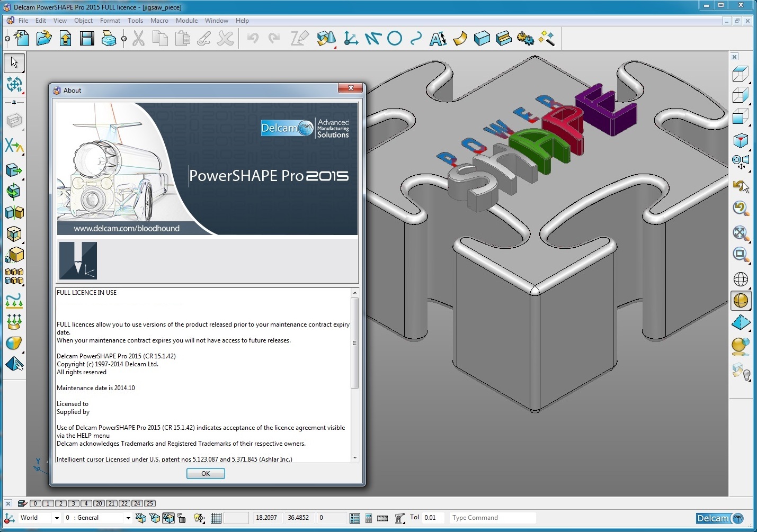
Task: Open the World workplane dropdown
Action: 57,518
